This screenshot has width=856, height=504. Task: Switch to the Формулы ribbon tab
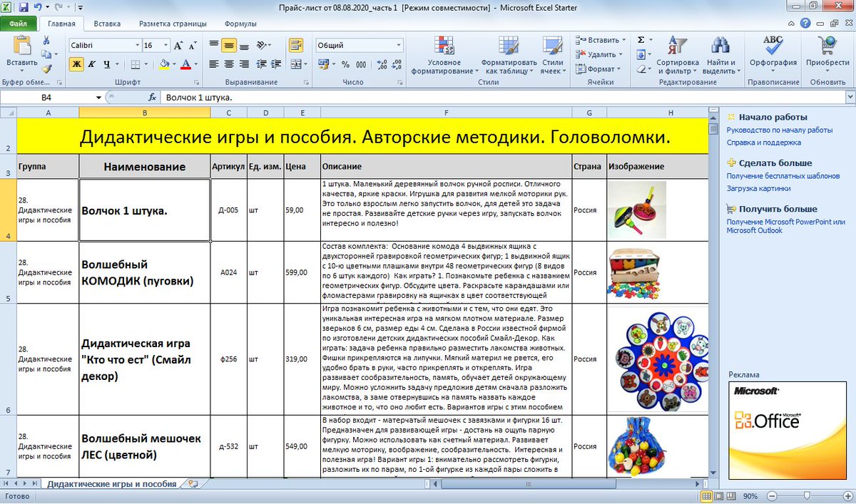(240, 24)
